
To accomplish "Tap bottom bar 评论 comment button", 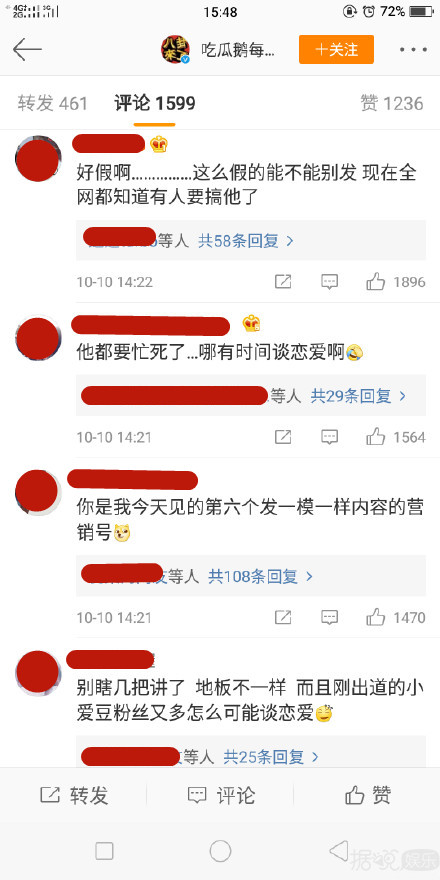I will 221,795.
